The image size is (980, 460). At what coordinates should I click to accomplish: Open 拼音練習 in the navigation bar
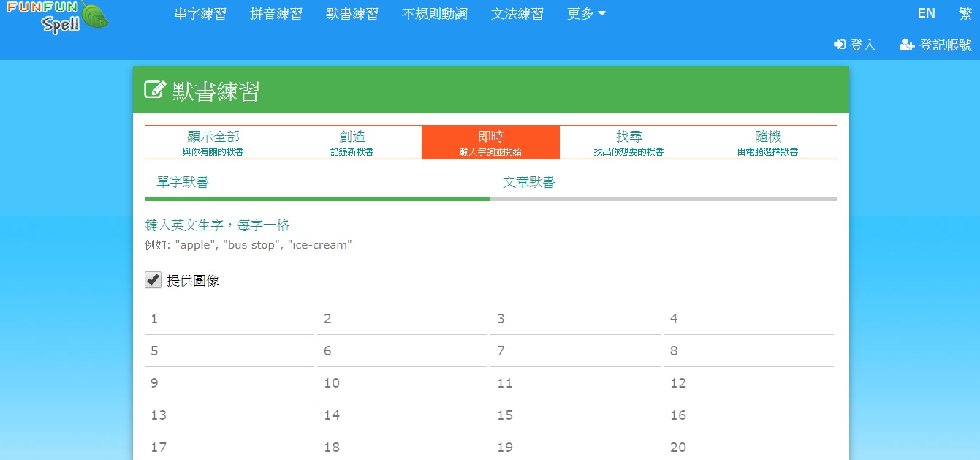point(276,14)
